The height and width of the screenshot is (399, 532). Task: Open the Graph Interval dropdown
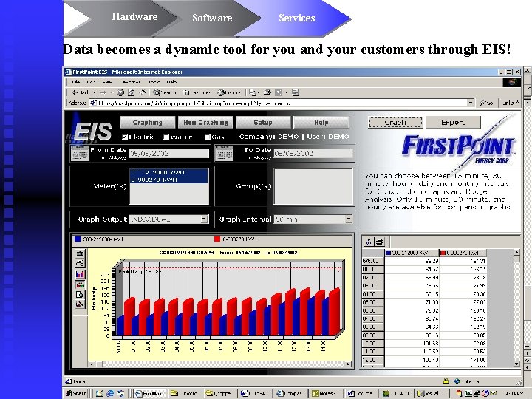click(349, 219)
